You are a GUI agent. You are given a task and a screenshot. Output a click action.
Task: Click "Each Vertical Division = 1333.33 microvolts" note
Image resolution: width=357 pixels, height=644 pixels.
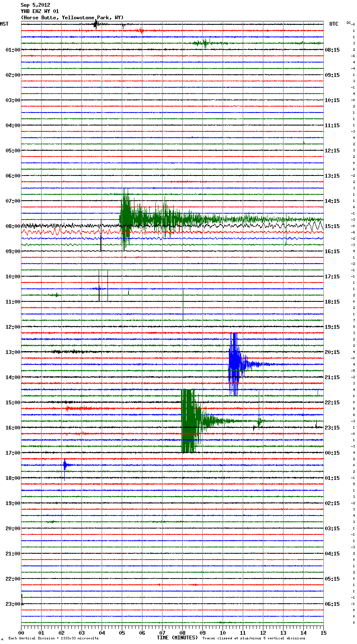pos(54,638)
